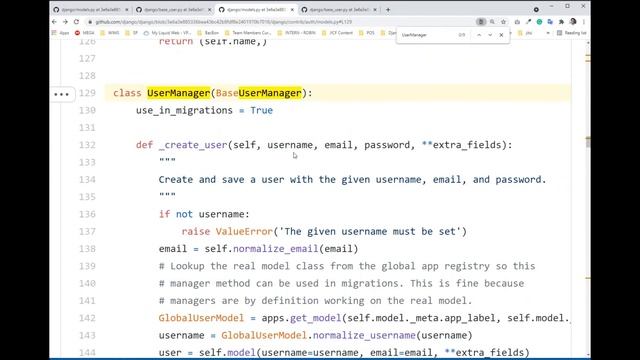The height and width of the screenshot is (360, 640).
Task: Go back with the browser back arrow
Action: [x=54, y=22]
